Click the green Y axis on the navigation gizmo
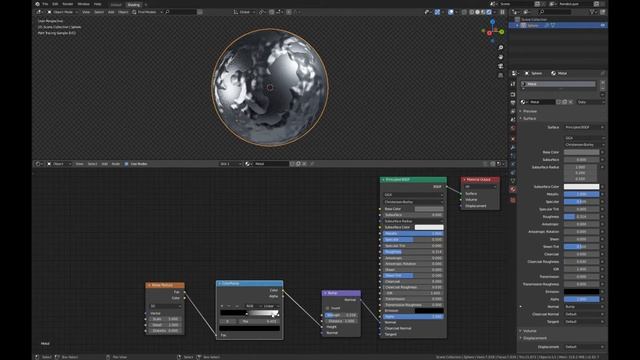The height and width of the screenshot is (360, 640). coord(502,32)
